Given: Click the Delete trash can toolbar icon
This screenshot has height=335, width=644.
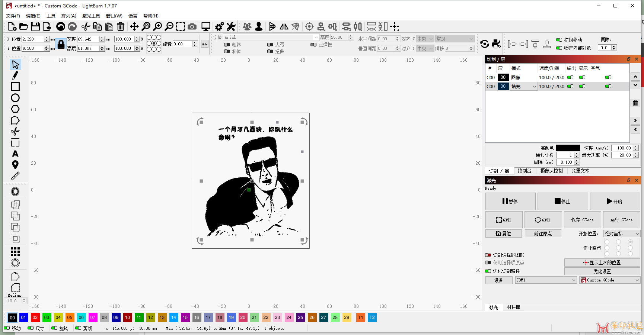Looking at the screenshot, I should pyautogui.click(x=121, y=26).
